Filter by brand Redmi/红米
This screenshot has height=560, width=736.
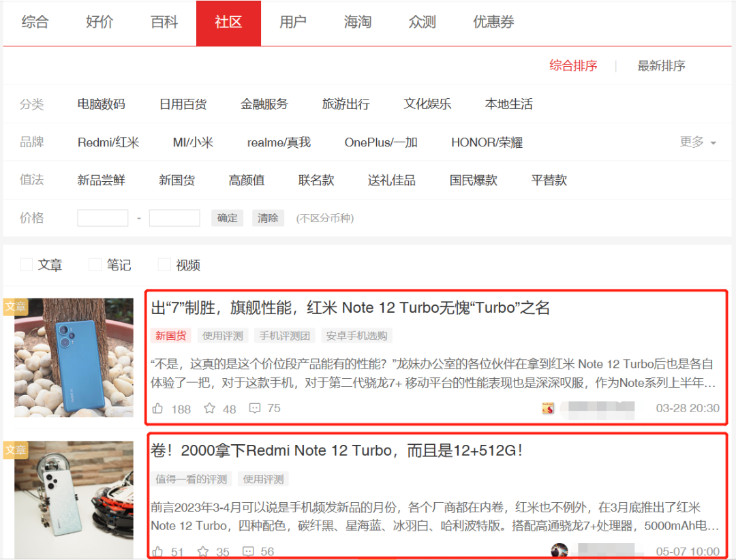point(108,142)
